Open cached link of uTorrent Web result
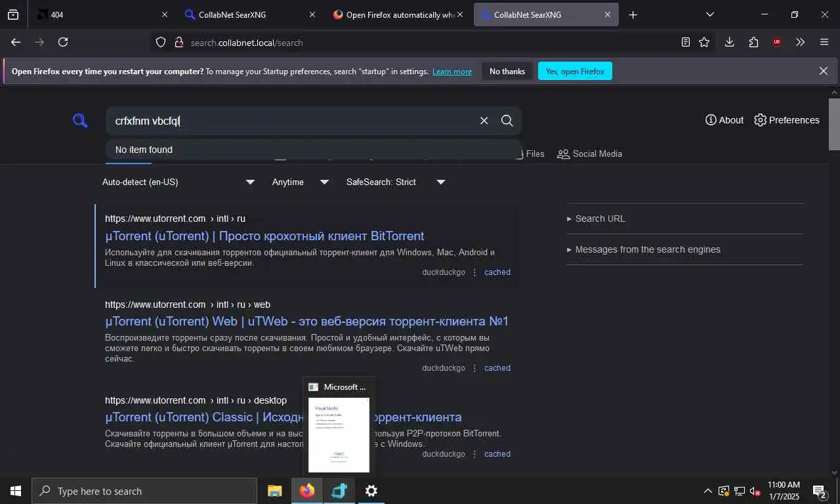Viewport: 840px width, 504px height. click(x=497, y=368)
